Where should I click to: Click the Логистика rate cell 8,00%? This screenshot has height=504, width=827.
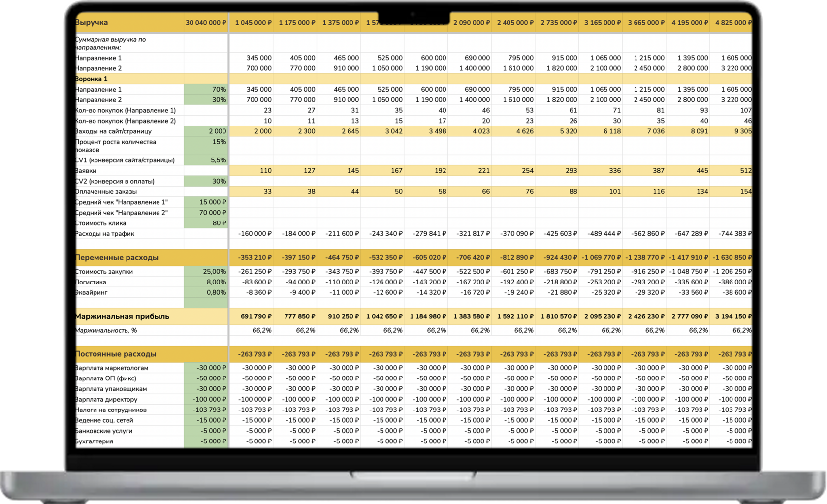coord(206,282)
